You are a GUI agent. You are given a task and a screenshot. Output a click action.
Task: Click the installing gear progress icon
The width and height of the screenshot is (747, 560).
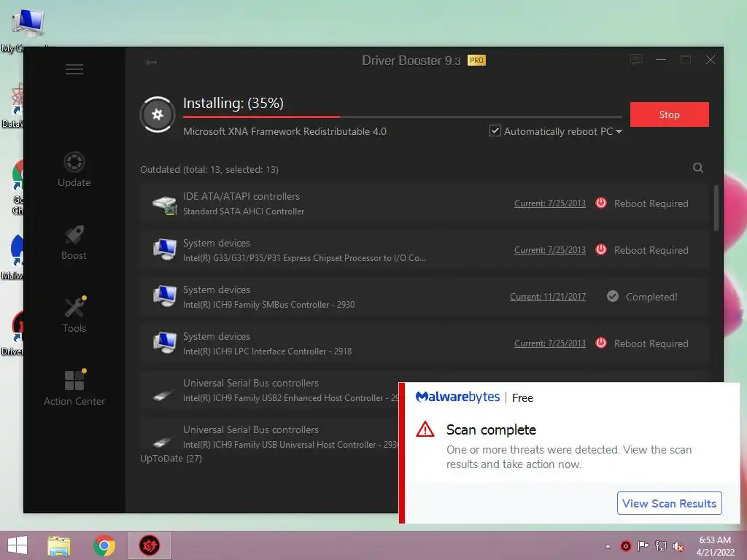coord(158,114)
